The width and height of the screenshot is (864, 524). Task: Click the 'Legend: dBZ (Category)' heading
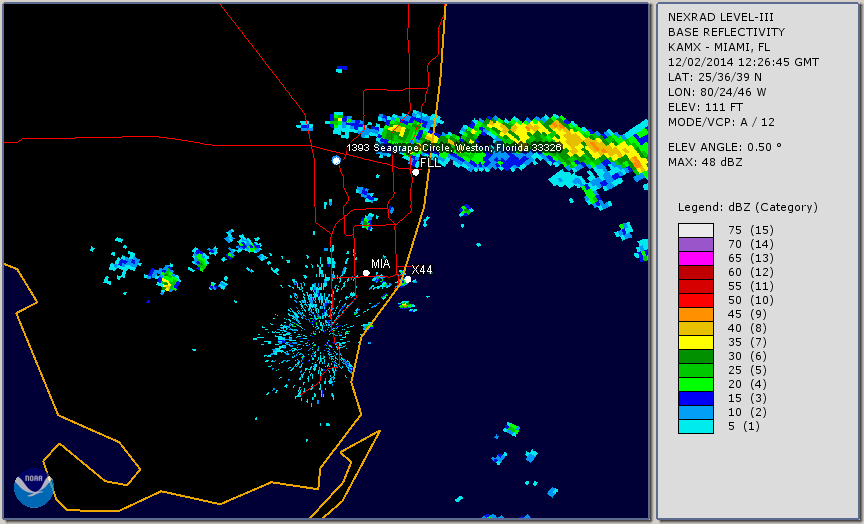pyautogui.click(x=748, y=207)
